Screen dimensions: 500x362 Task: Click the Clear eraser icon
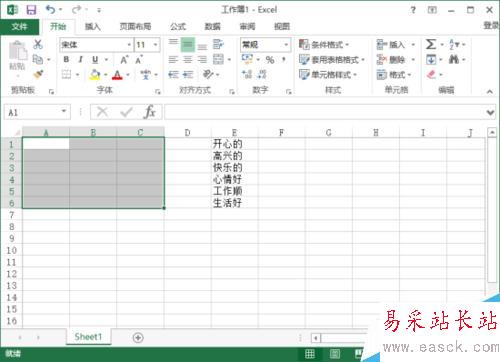[431, 74]
